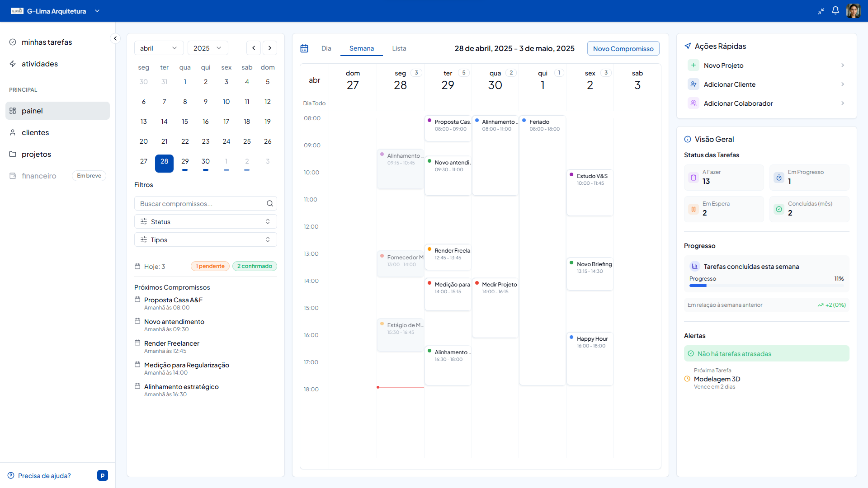Image resolution: width=868 pixels, height=488 pixels.
Task: Click the 1 pendente badge
Action: 210,266
